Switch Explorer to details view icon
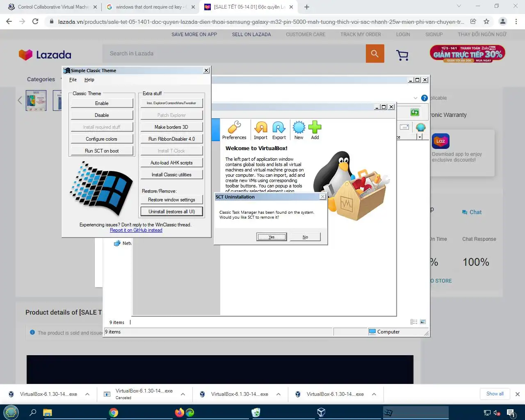This screenshot has width=525, height=420. coord(414,322)
